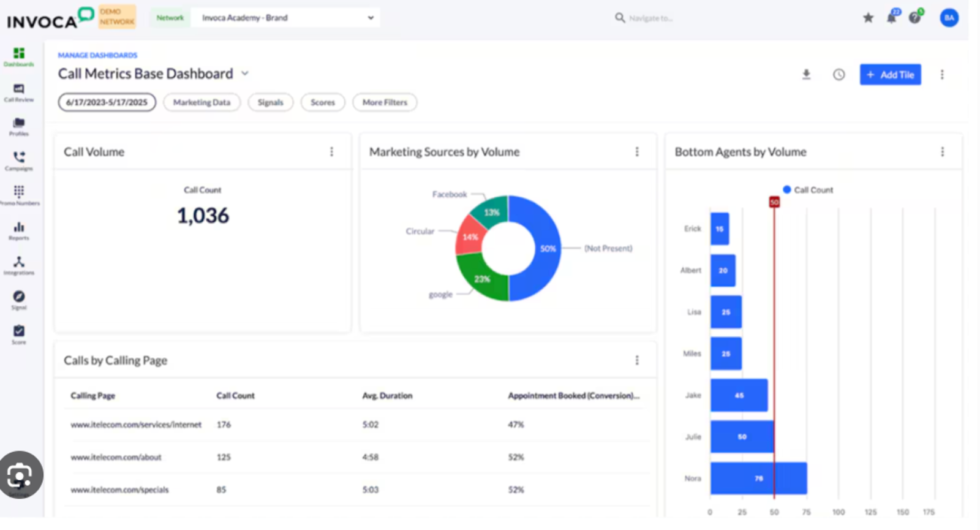
Task: Sort by Avg. Duration column header
Action: point(387,396)
